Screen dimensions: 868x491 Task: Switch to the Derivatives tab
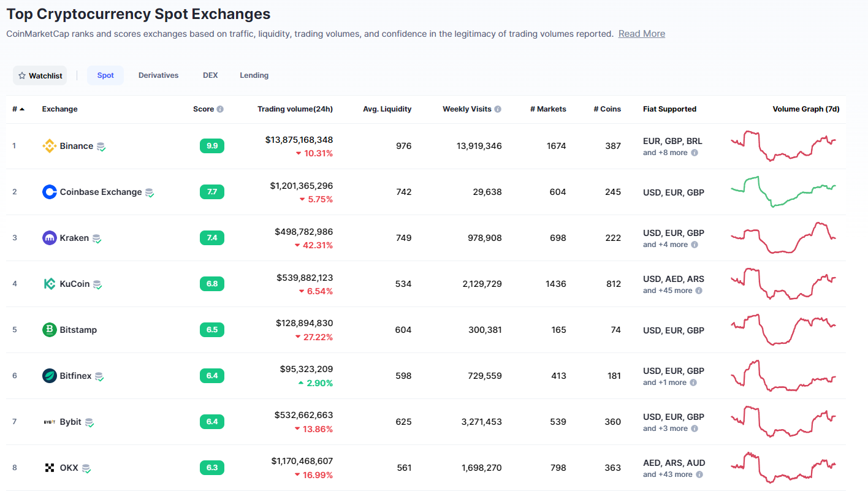tap(158, 75)
